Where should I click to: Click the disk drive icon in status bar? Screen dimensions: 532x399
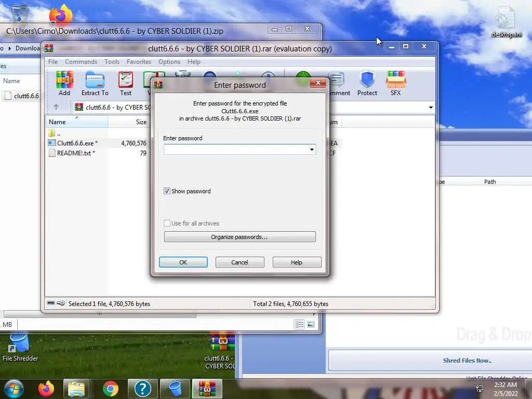pos(51,303)
